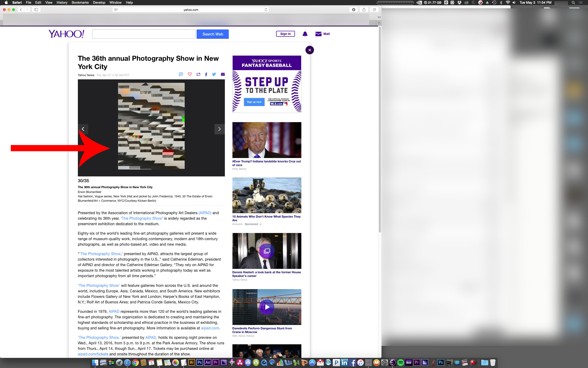Open Bluetooth menu bar icon
Screen dimensions: 588x368
501,3
